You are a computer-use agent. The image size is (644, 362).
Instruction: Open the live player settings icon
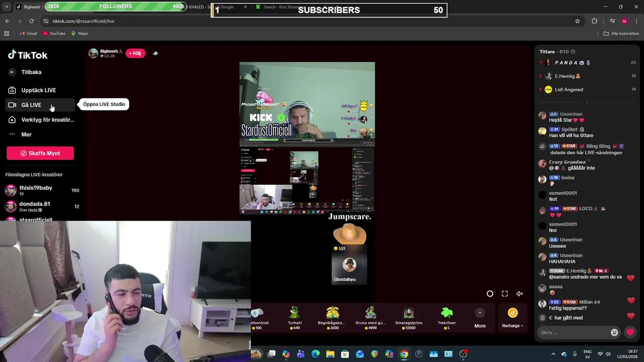(x=490, y=294)
